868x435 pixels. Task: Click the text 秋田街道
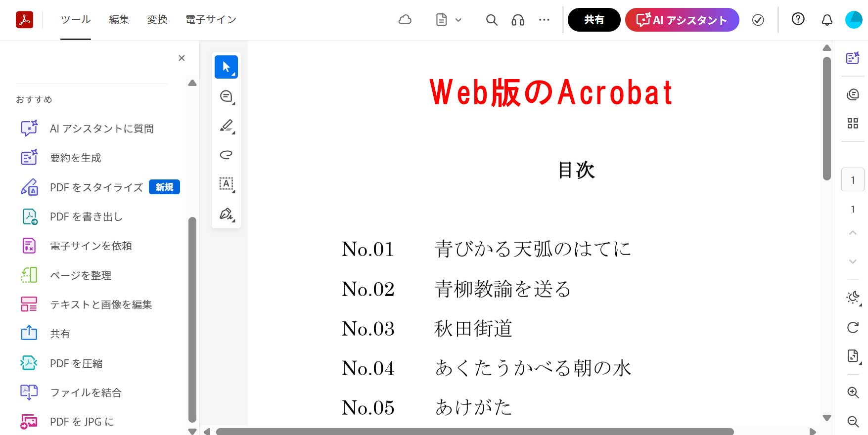coord(473,329)
